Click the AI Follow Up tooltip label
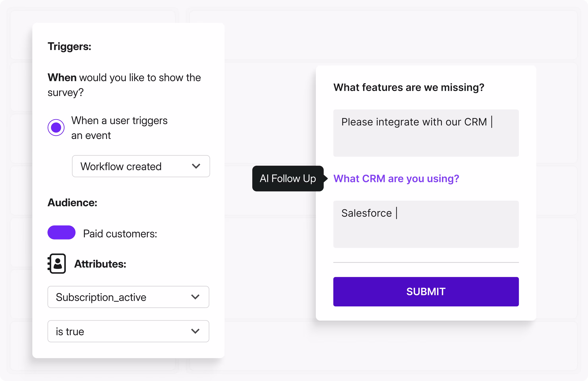This screenshot has width=588, height=381. [288, 179]
